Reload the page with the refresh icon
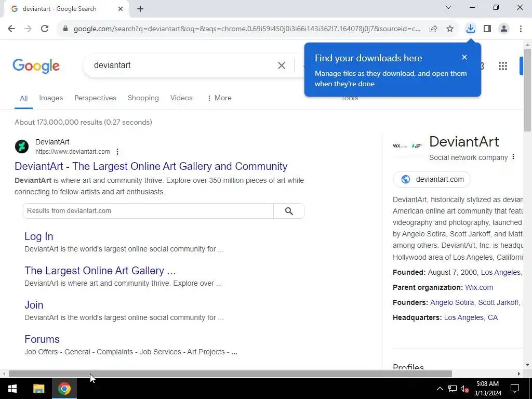The height and width of the screenshot is (399, 532). (x=45, y=29)
